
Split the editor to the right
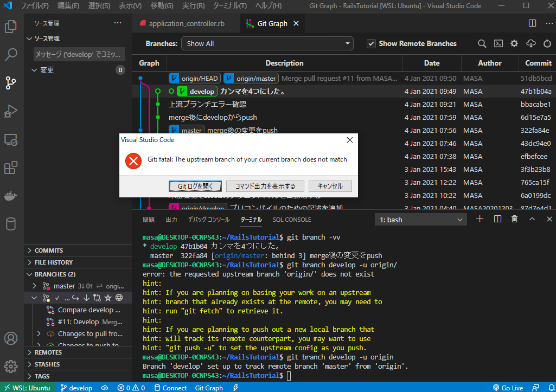pos(532,23)
